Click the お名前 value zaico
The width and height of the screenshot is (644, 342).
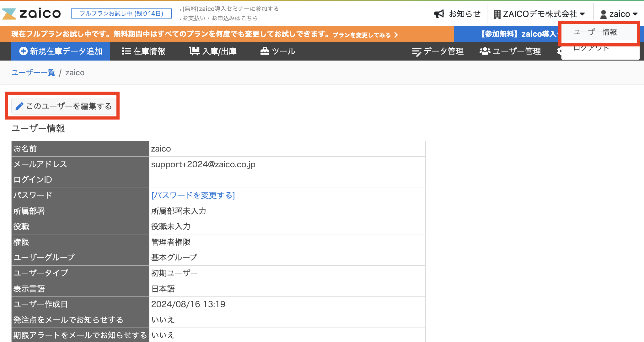(x=161, y=149)
